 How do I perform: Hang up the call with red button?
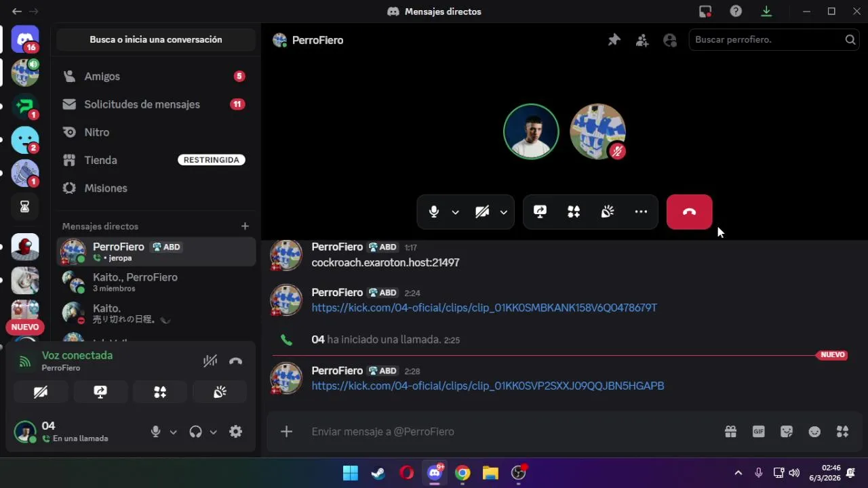tap(689, 212)
